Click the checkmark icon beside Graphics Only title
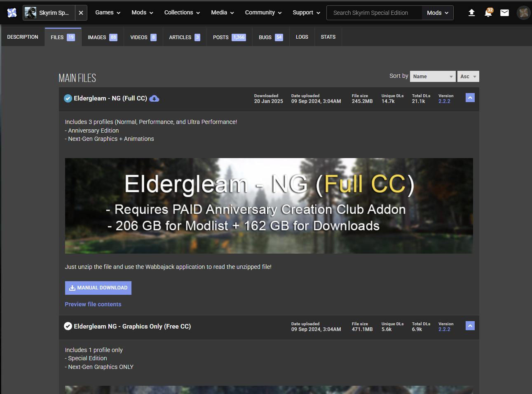This screenshot has width=532, height=394. coord(68,326)
